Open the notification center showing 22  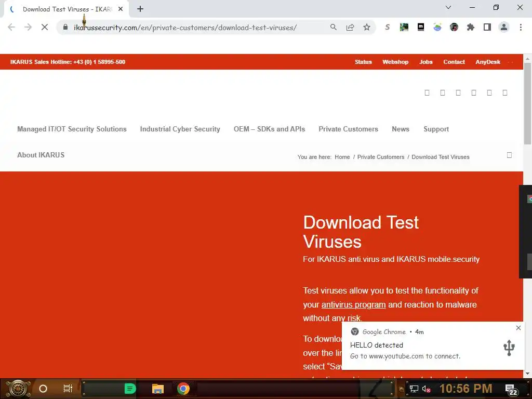click(511, 390)
